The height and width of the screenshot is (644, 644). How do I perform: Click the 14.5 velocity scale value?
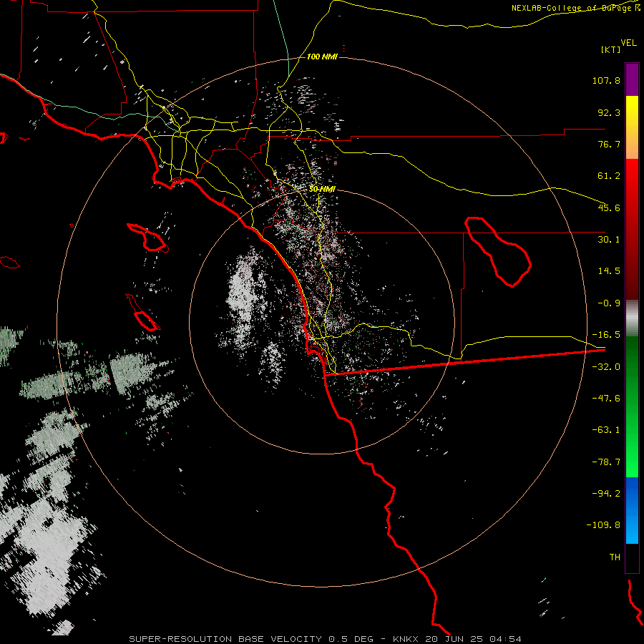pos(609,271)
